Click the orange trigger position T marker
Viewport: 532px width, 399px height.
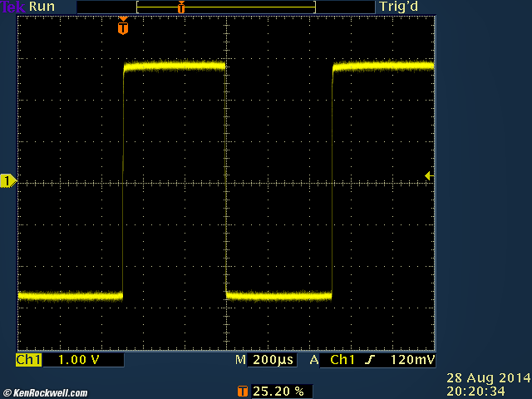[123, 27]
